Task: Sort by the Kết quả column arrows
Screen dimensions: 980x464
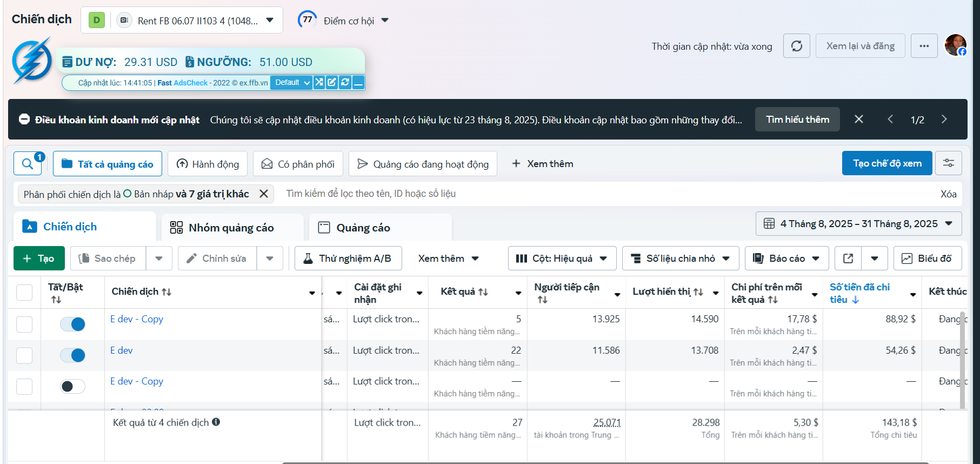Action: pos(483,292)
